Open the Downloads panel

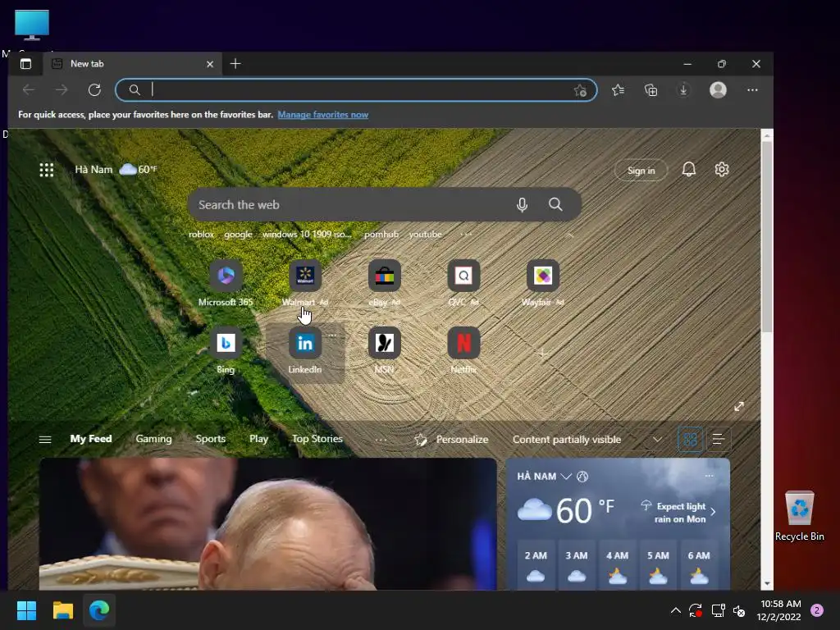683,90
